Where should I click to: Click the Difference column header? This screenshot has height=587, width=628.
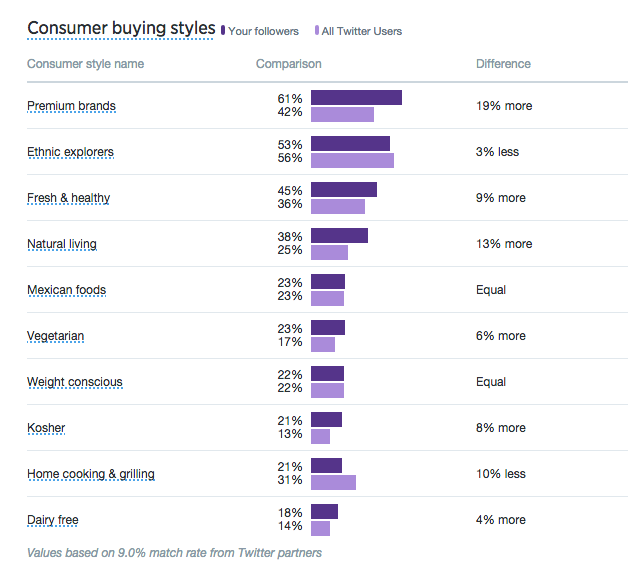pyautogui.click(x=503, y=64)
